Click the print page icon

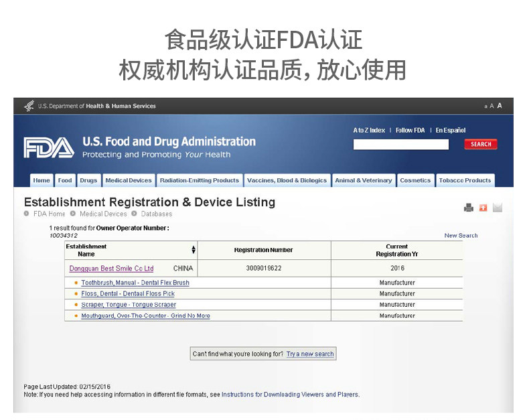tap(469, 207)
